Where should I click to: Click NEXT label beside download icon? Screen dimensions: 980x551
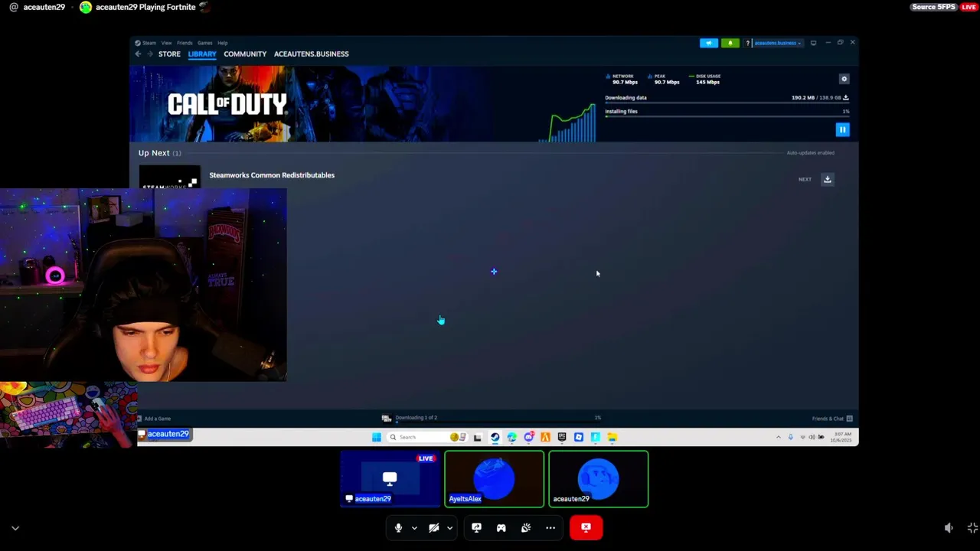pyautogui.click(x=805, y=179)
